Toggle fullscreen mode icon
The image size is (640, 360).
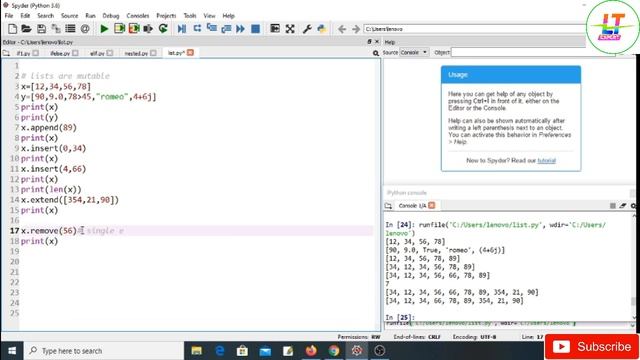pyautogui.click(x=290, y=29)
